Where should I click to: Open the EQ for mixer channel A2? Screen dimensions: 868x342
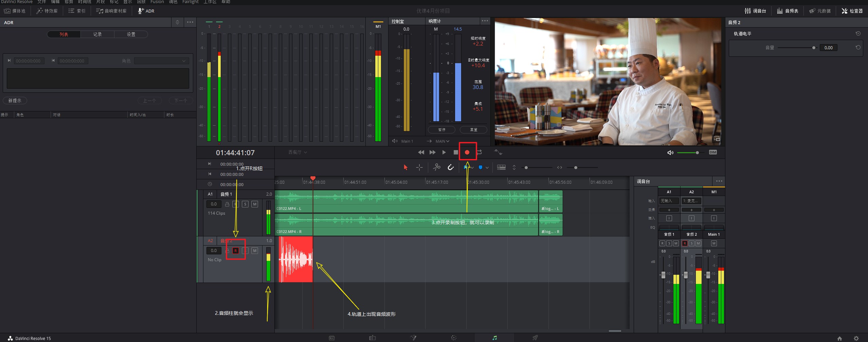click(691, 227)
